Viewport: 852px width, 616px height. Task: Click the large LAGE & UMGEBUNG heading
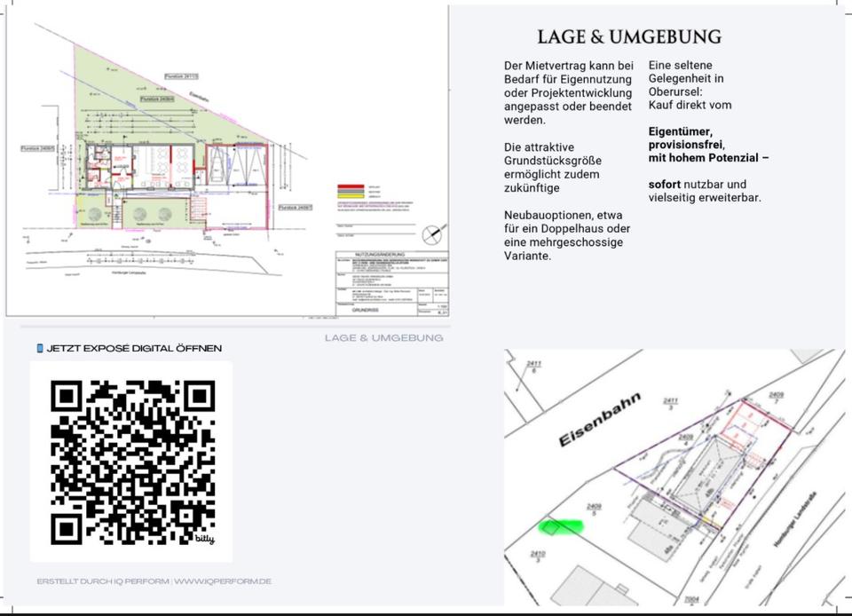629,37
